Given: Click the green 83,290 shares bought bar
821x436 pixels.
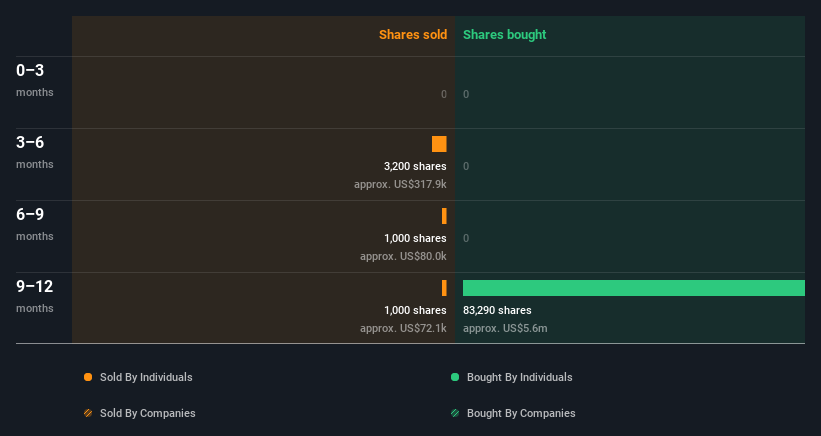Looking at the screenshot, I should pos(634,288).
